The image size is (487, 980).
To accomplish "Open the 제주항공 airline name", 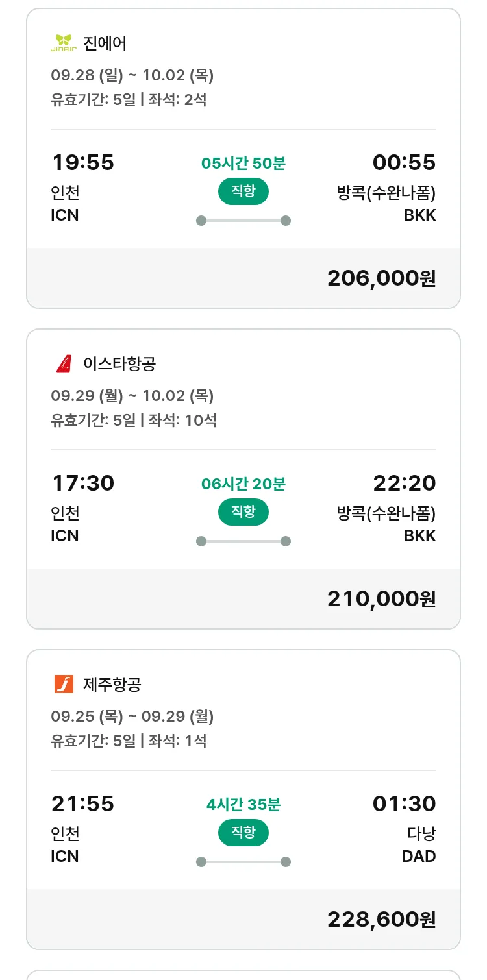I will [x=112, y=684].
